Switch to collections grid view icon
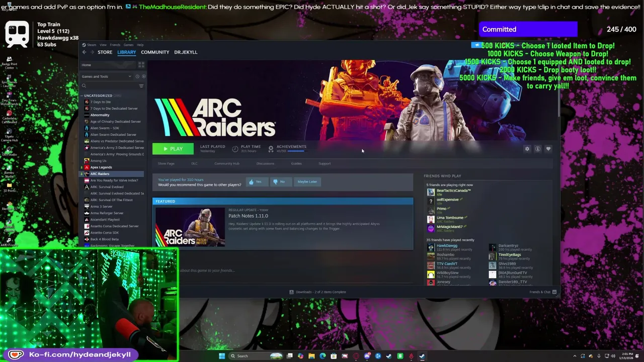The image size is (644, 362). click(141, 65)
